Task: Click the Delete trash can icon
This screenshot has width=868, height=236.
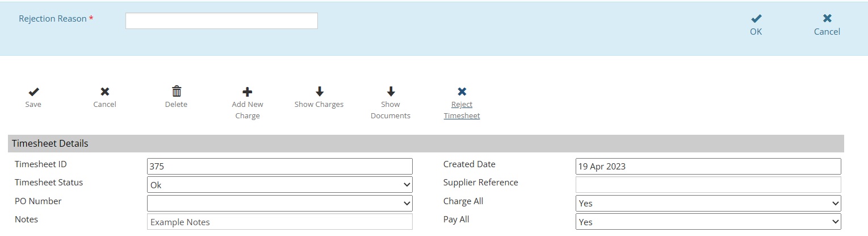Action: pyautogui.click(x=177, y=91)
